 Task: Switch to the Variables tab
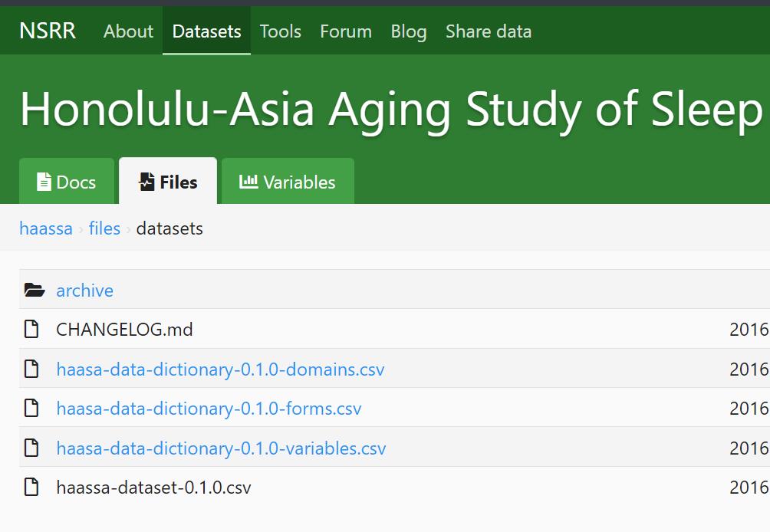coord(288,182)
